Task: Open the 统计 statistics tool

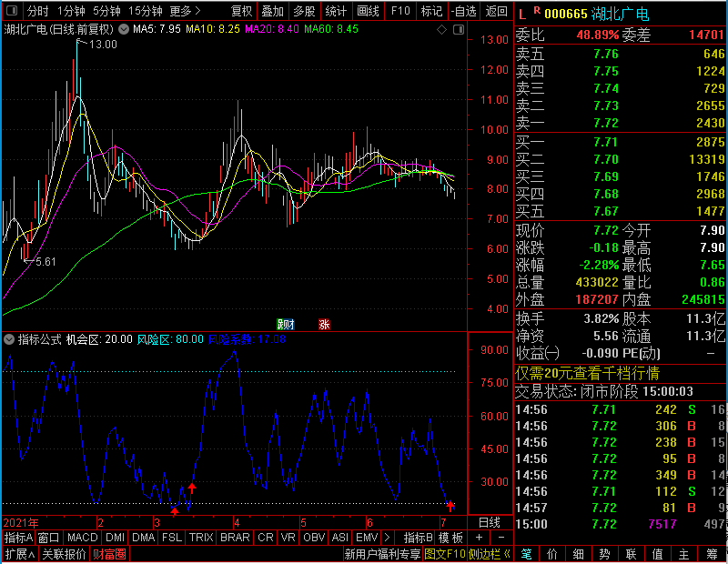Action: pyautogui.click(x=336, y=11)
